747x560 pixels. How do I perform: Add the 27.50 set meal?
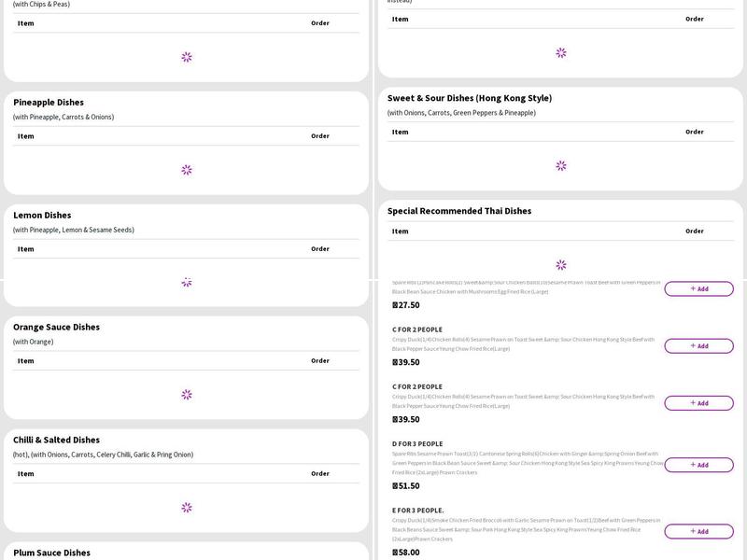tap(698, 288)
